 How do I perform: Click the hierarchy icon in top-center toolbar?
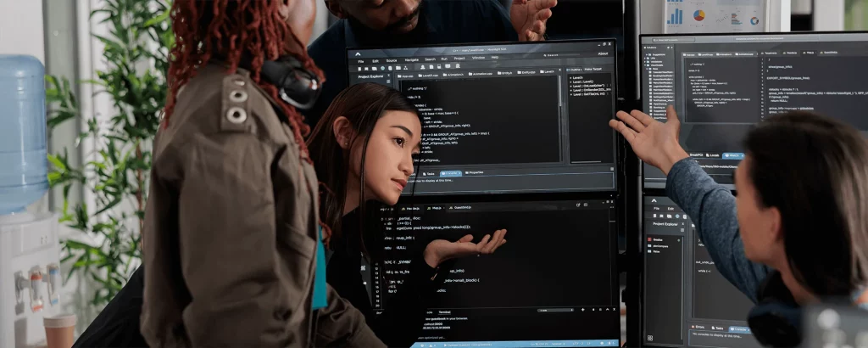pos(406,68)
